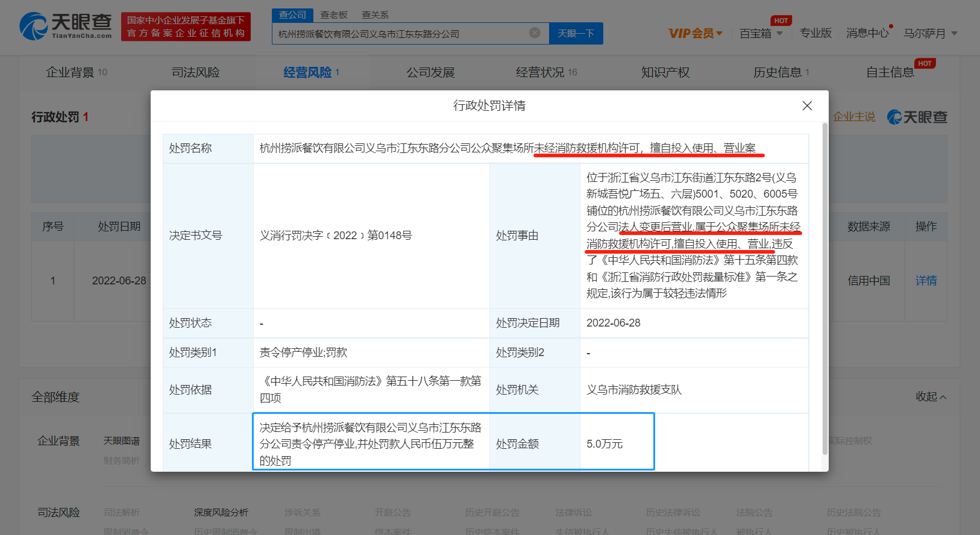Click 天眼图谱 link
Screen dimensions: 980x535
tap(122, 441)
